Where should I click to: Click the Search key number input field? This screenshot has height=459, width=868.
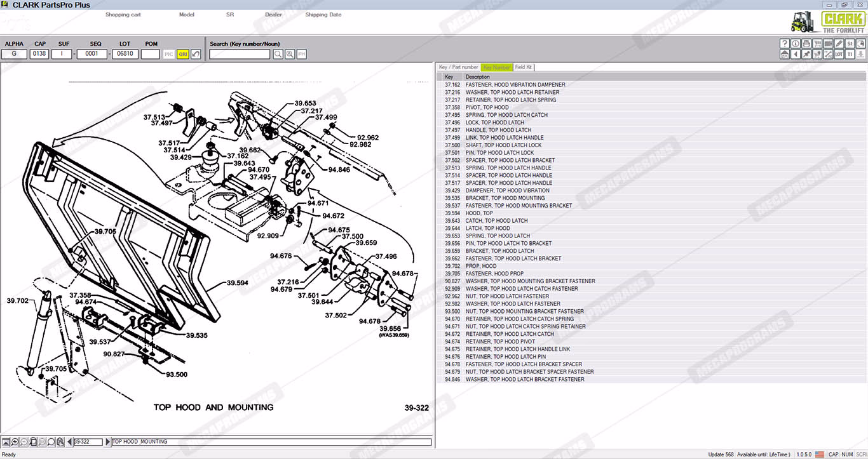240,55
